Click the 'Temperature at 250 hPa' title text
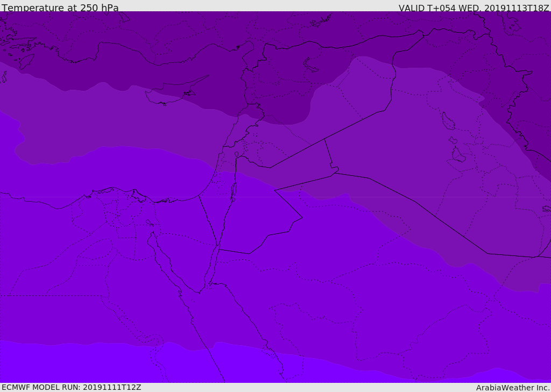 tap(60, 8)
